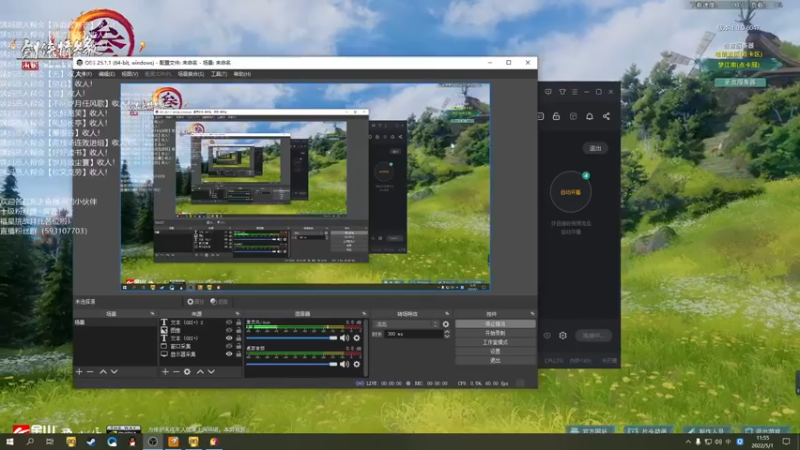Toggle visibility of the first text (GDI+) 2 source
The image size is (800, 450).
pyautogui.click(x=229, y=322)
